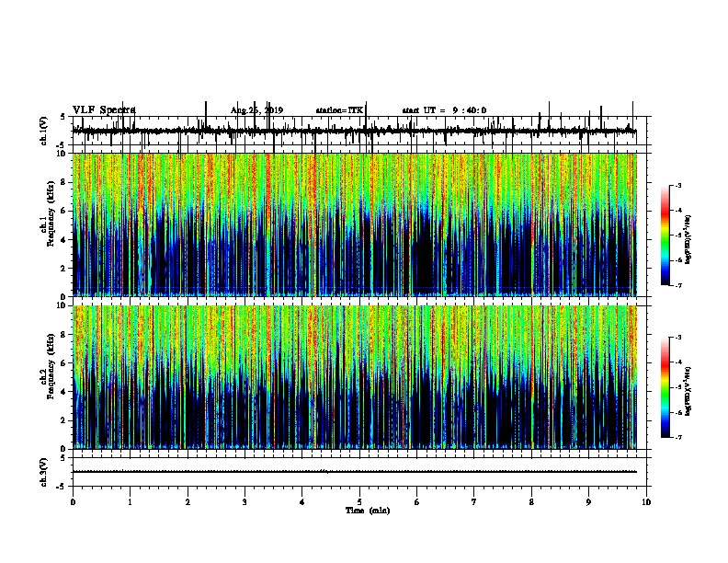728x563 pixels.
Task: Click the '6' tick on the time axis
Action: click(417, 502)
